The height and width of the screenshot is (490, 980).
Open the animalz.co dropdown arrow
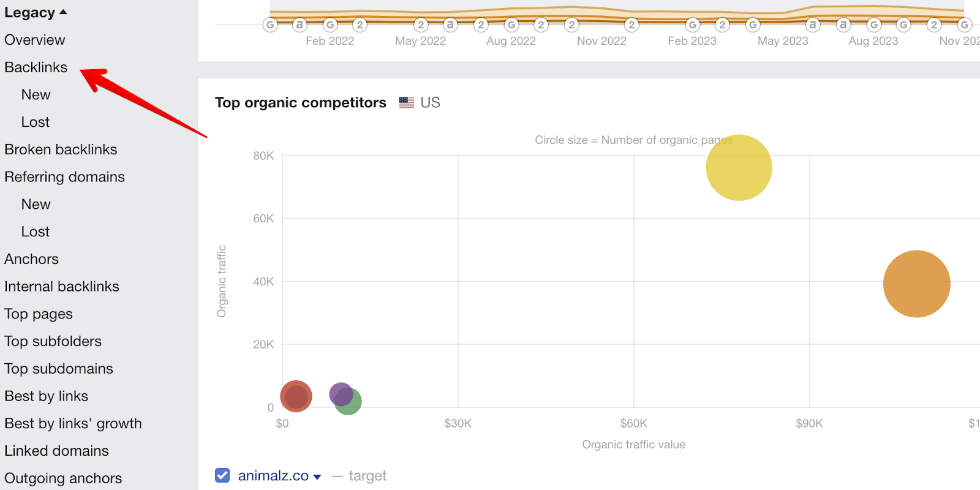click(x=317, y=477)
